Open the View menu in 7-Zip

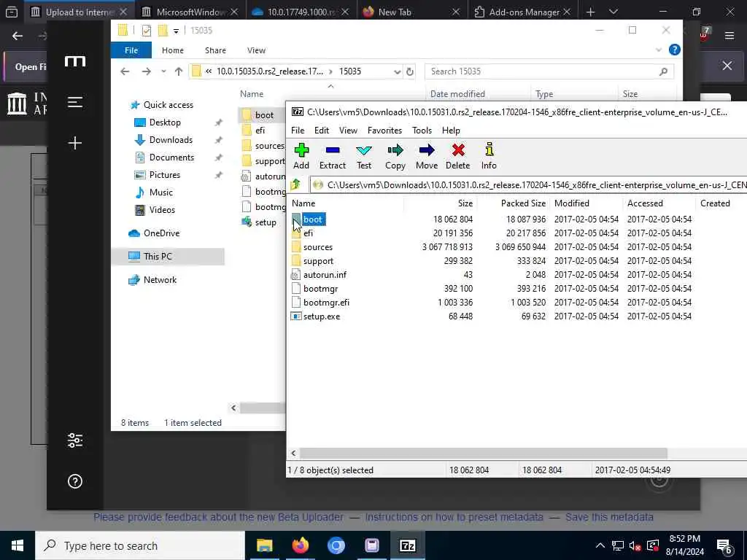click(348, 131)
